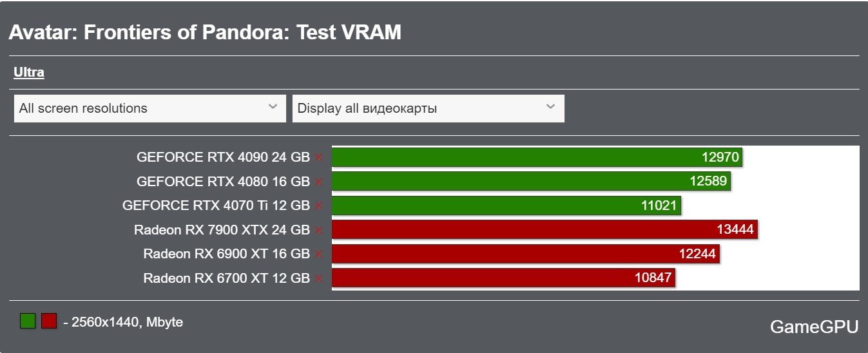This screenshot has width=868, height=353.
Task: Click the X beside Radeon RX 6900 XT
Action: coord(318,254)
